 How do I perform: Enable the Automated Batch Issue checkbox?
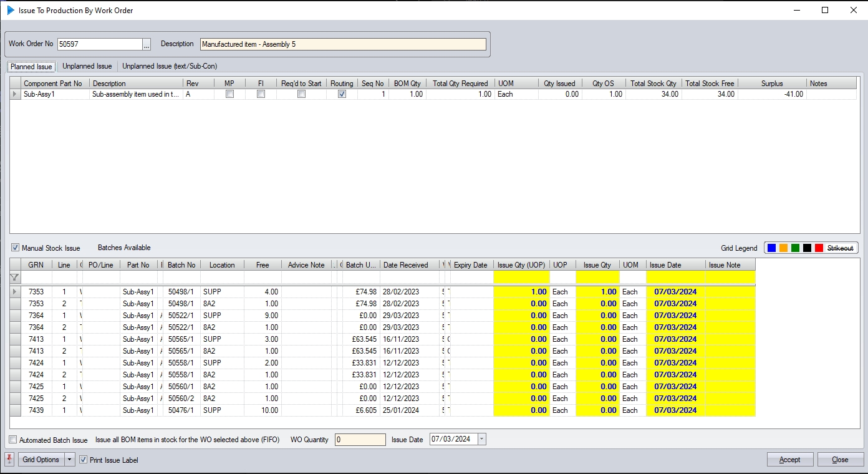coord(13,440)
